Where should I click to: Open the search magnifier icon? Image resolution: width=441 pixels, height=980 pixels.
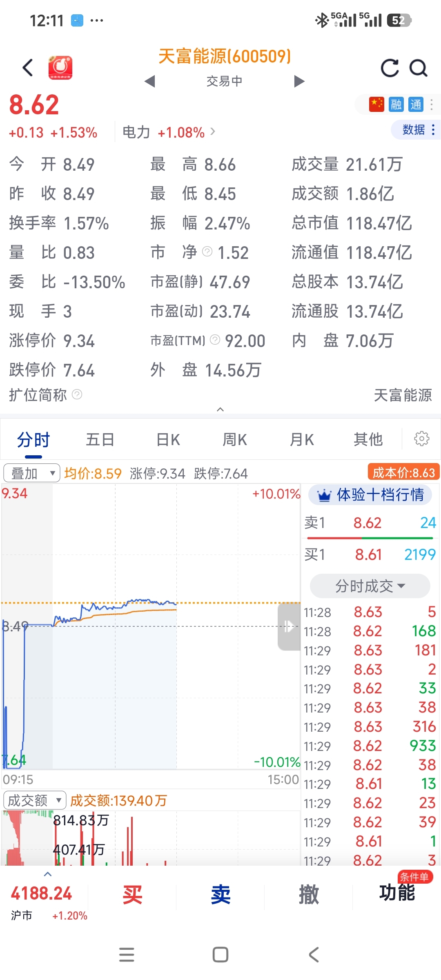pos(419,68)
